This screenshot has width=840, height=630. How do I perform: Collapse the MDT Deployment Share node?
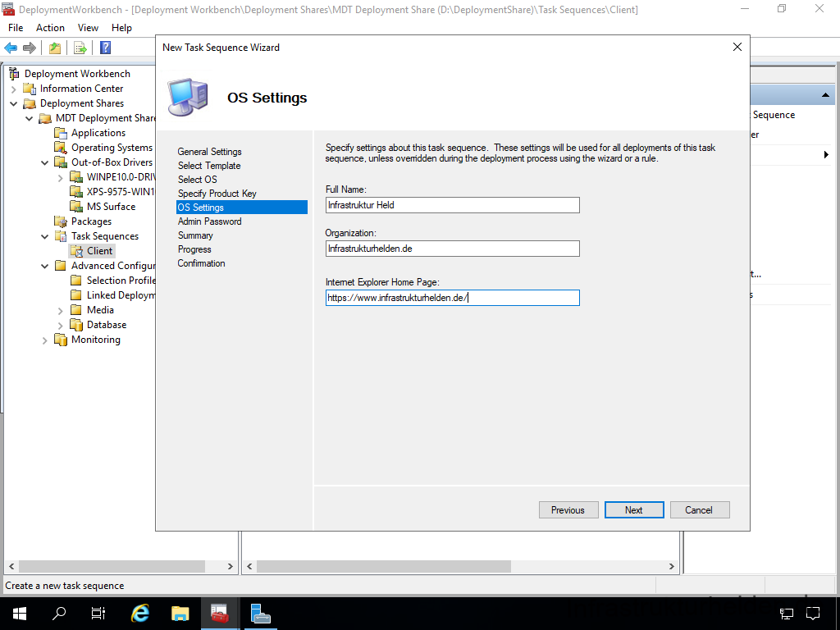tap(30, 118)
